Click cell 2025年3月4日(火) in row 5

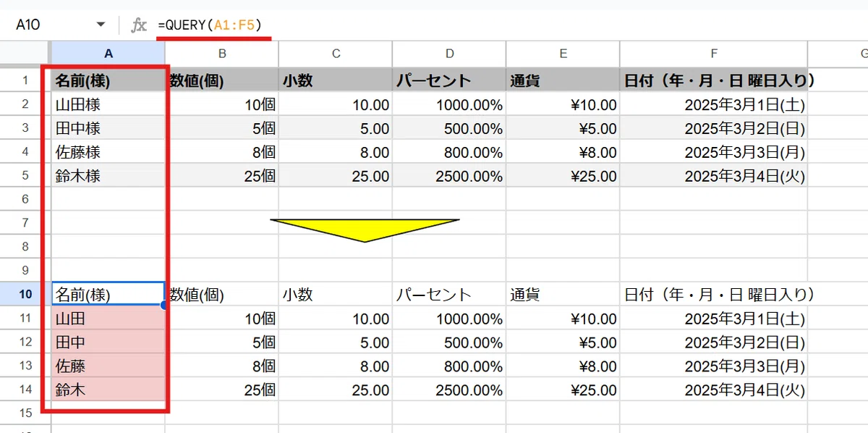coord(714,175)
